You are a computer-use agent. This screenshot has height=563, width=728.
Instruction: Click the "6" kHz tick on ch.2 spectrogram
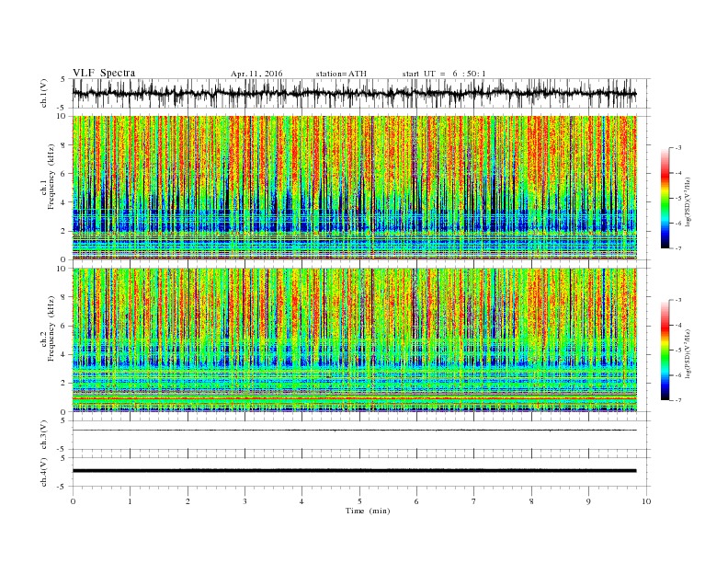63,326
